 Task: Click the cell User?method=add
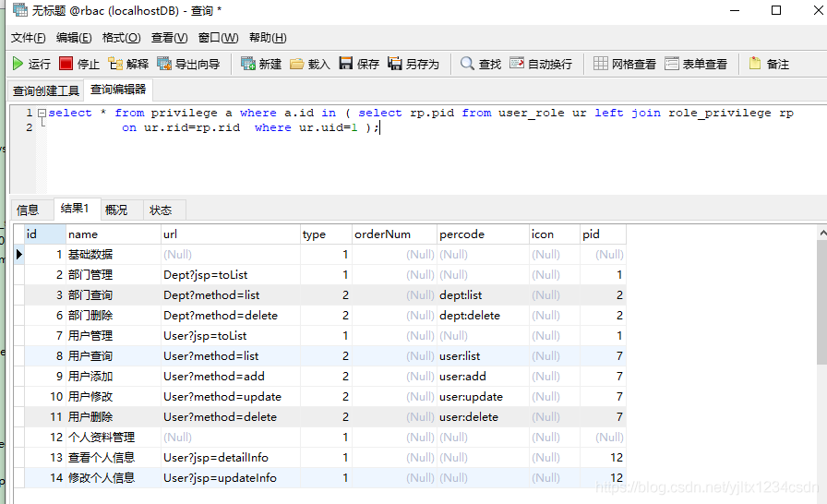pyautogui.click(x=231, y=377)
